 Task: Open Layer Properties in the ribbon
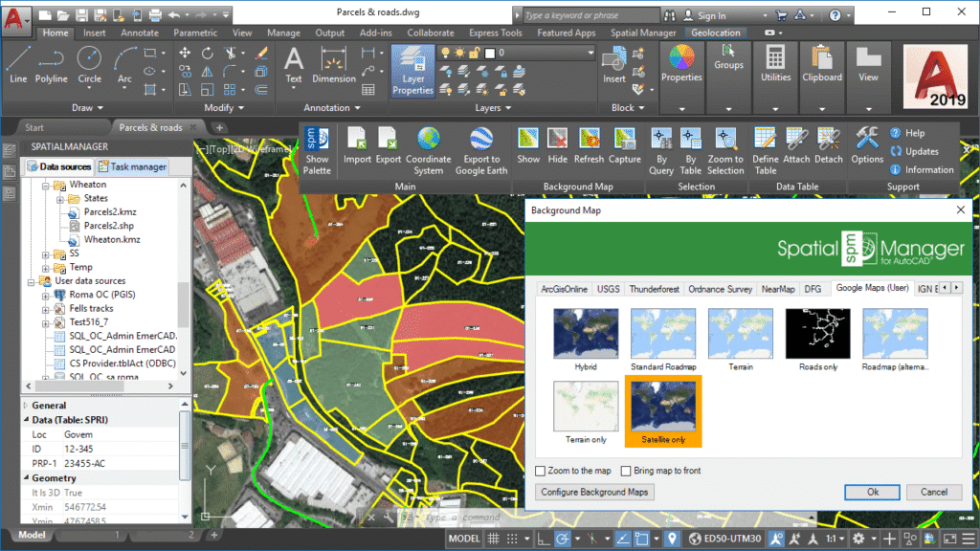412,72
